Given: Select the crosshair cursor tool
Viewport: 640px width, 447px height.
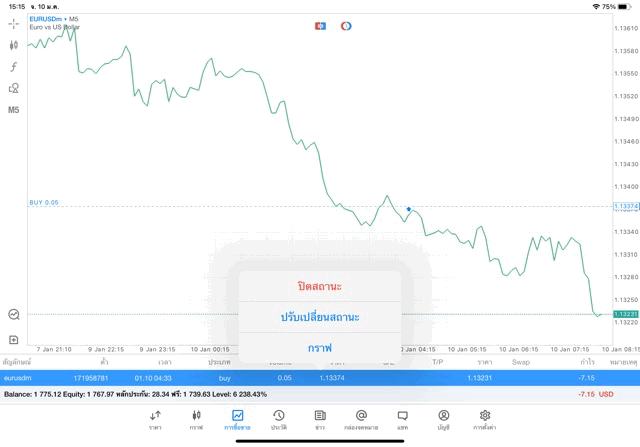Looking at the screenshot, I should coord(14,23).
